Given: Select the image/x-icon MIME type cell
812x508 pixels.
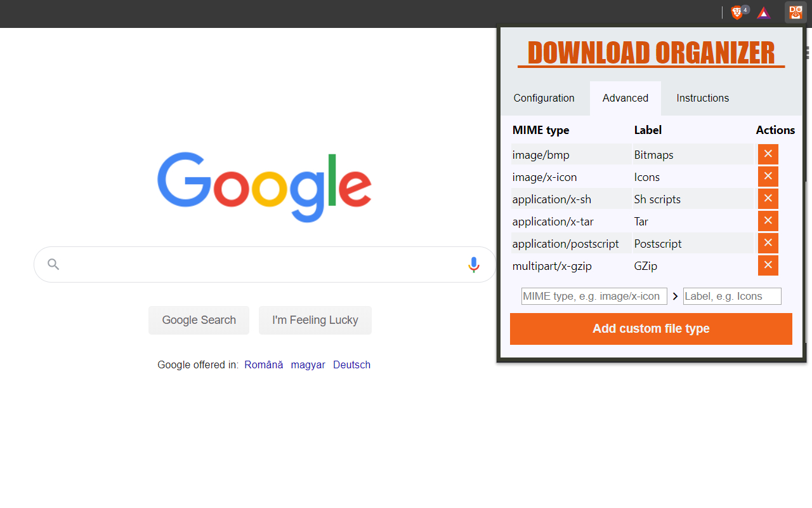Looking at the screenshot, I should (571, 177).
